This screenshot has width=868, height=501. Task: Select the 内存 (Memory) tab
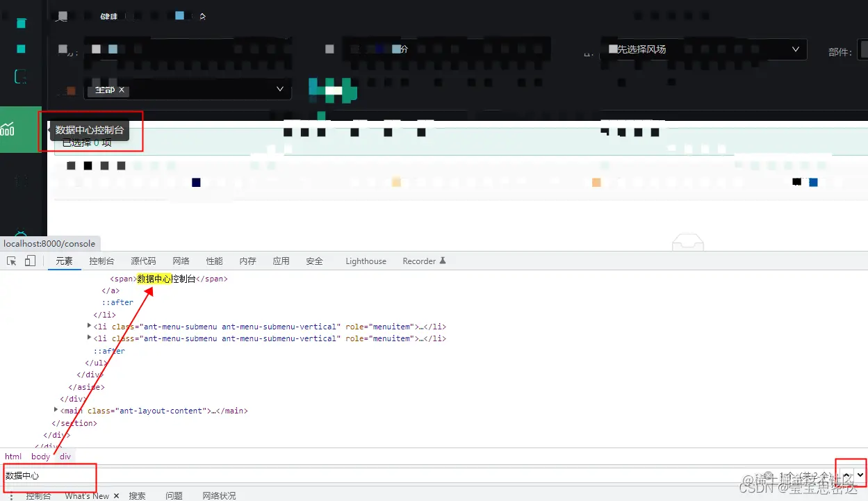(247, 261)
